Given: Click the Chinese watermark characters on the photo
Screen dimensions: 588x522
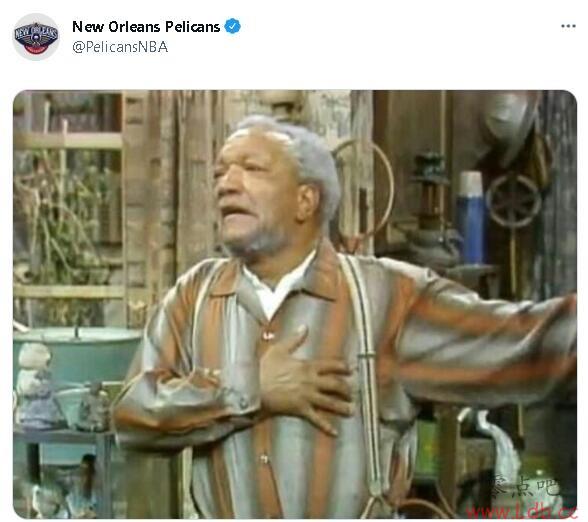Looking at the screenshot, I should [x=526, y=488].
